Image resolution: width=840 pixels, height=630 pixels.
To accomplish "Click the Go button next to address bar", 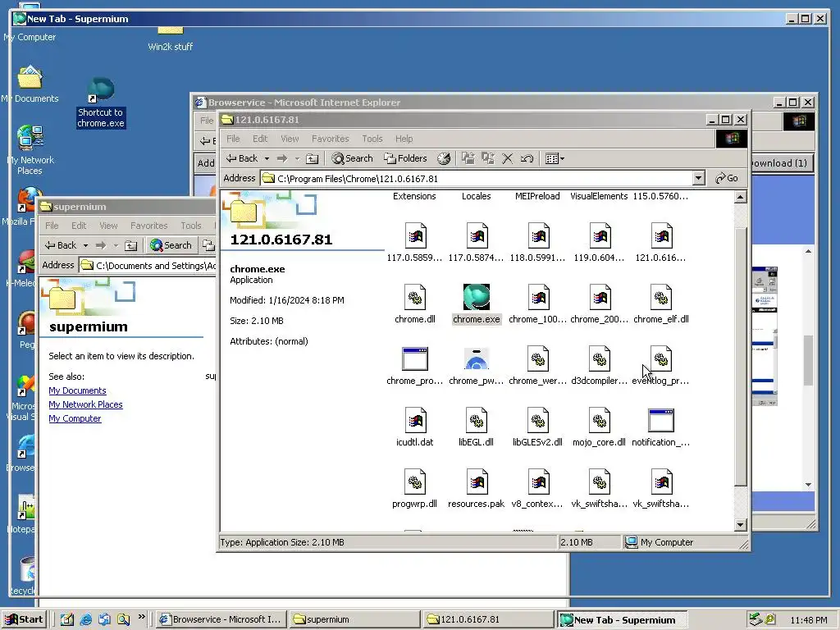I will tap(727, 178).
